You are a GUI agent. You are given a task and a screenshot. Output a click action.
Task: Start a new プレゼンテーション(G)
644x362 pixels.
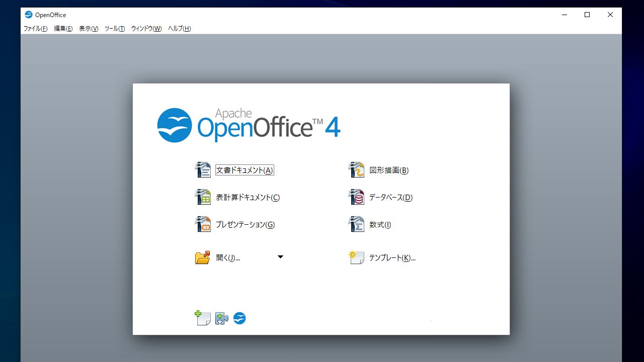coord(245,225)
